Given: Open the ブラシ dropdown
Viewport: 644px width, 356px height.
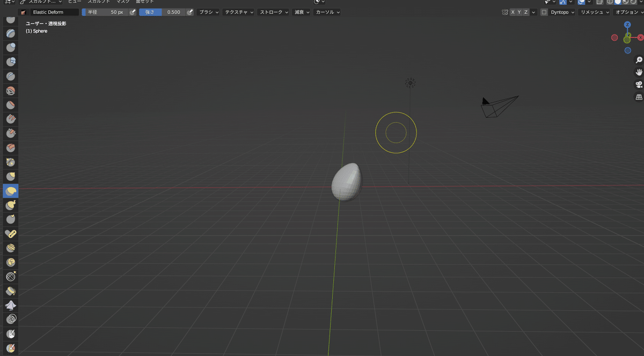Looking at the screenshot, I should point(209,12).
